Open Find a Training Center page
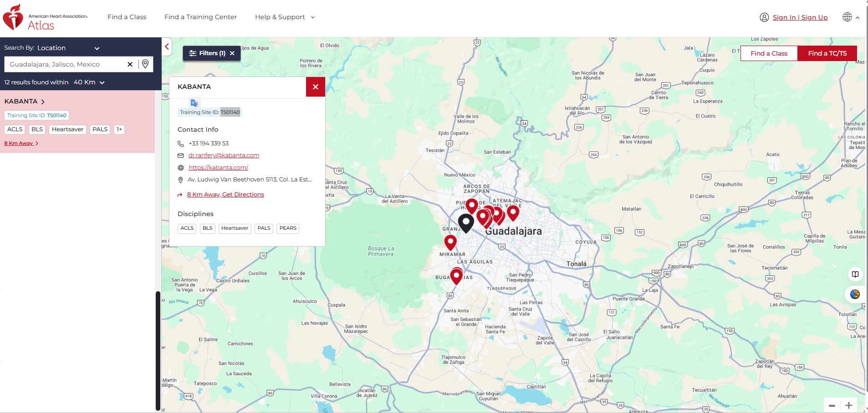 [x=200, y=17]
